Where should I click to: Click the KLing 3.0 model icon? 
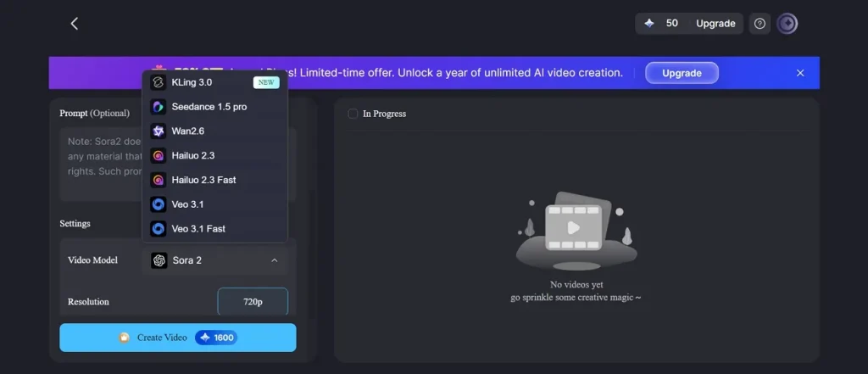[159, 82]
